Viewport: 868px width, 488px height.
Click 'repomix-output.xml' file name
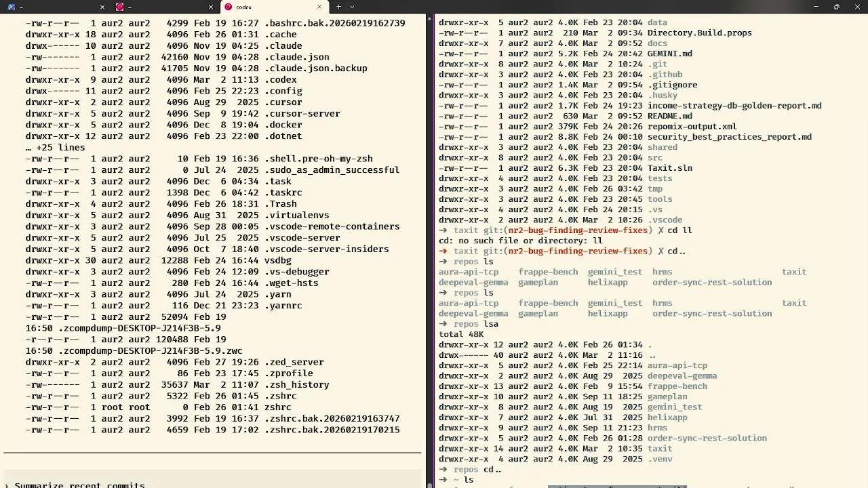pyautogui.click(x=692, y=126)
